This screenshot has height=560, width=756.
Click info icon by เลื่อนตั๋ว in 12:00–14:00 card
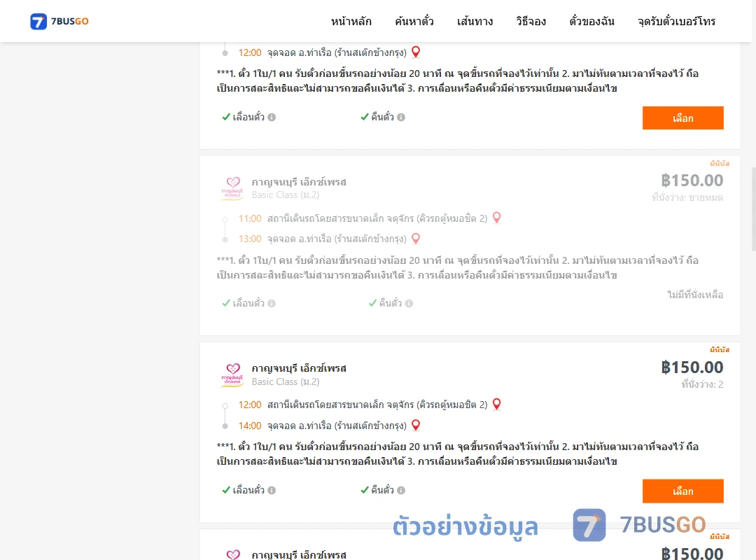272,490
